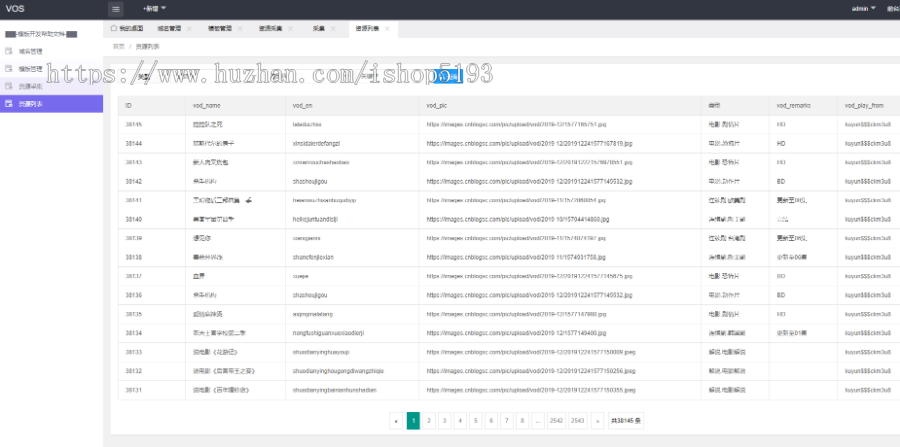Go to last page 2543

(x=578, y=421)
